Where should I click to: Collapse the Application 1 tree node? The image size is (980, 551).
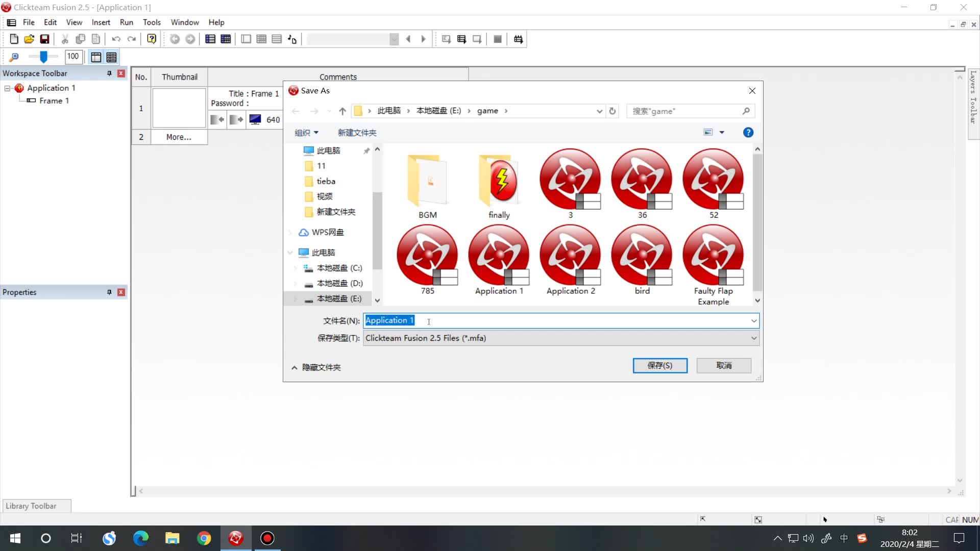point(8,88)
